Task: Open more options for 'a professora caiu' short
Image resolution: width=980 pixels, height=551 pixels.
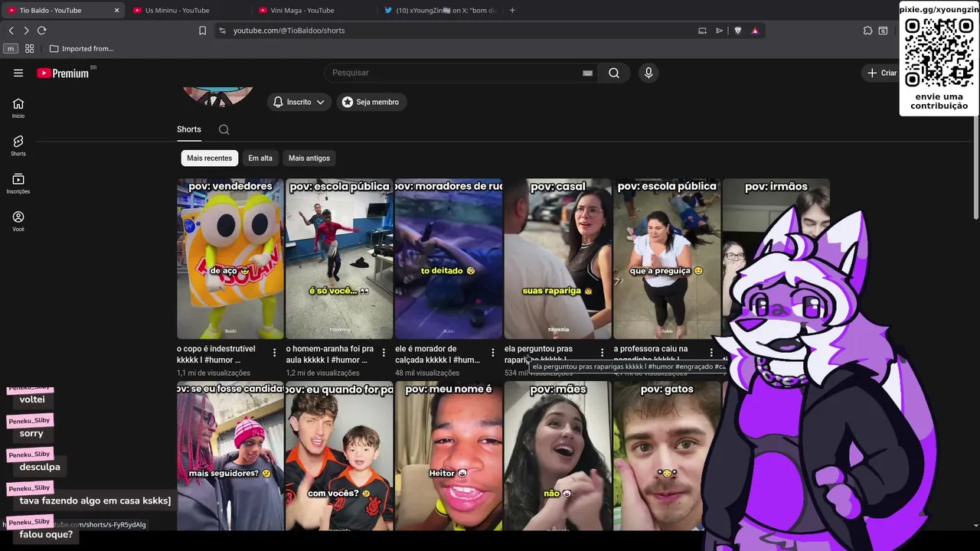Action: 711,353
